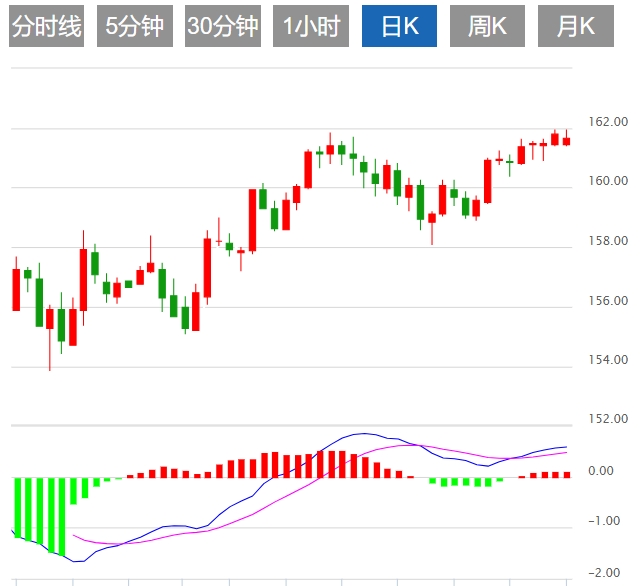
Task: Select the highlighted 日K tab
Action: point(399,26)
